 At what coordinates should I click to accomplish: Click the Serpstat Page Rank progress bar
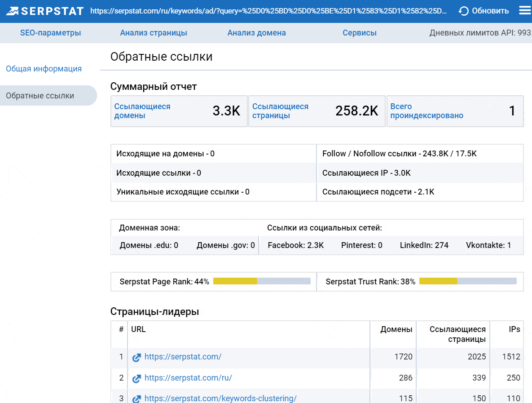pos(262,281)
